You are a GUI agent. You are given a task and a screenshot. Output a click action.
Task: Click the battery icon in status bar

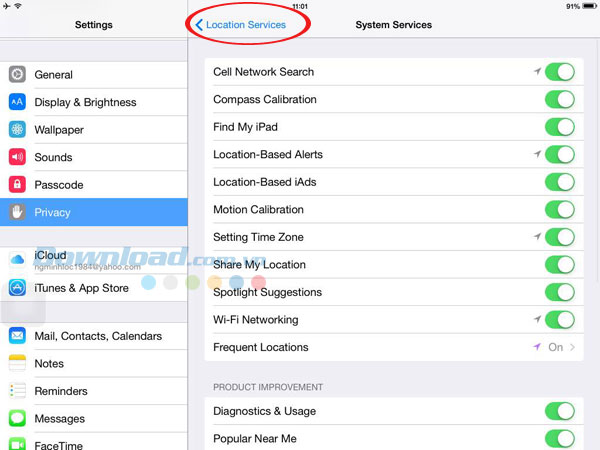[x=589, y=6]
